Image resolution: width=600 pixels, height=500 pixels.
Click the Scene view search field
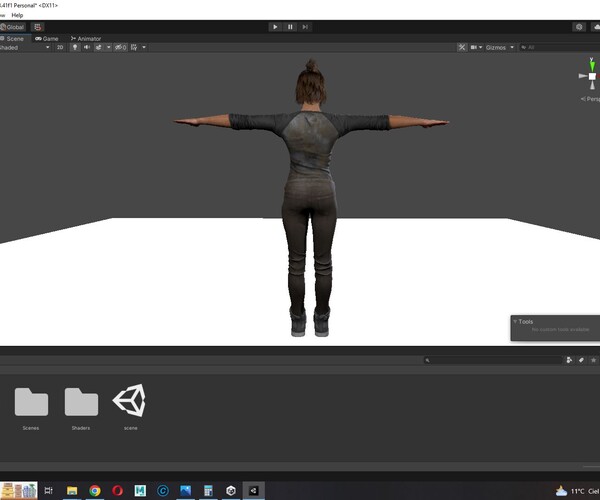tap(559, 47)
